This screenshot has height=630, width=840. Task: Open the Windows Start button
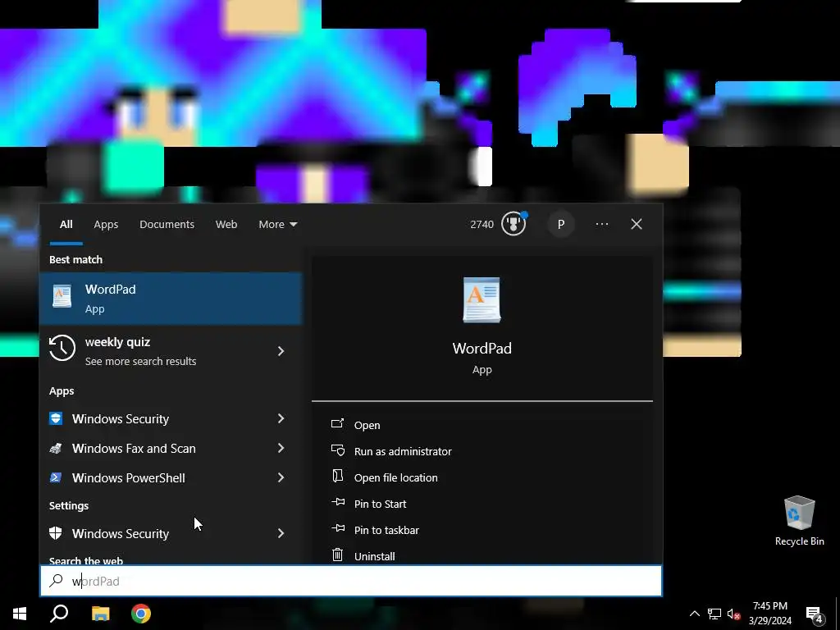[20, 614]
